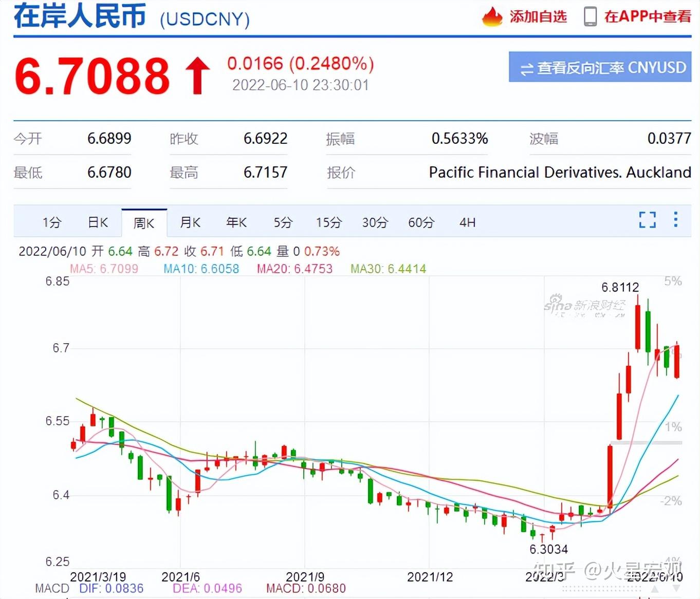Click the chart high label 6.8112
The height and width of the screenshot is (599, 700).
(x=620, y=287)
